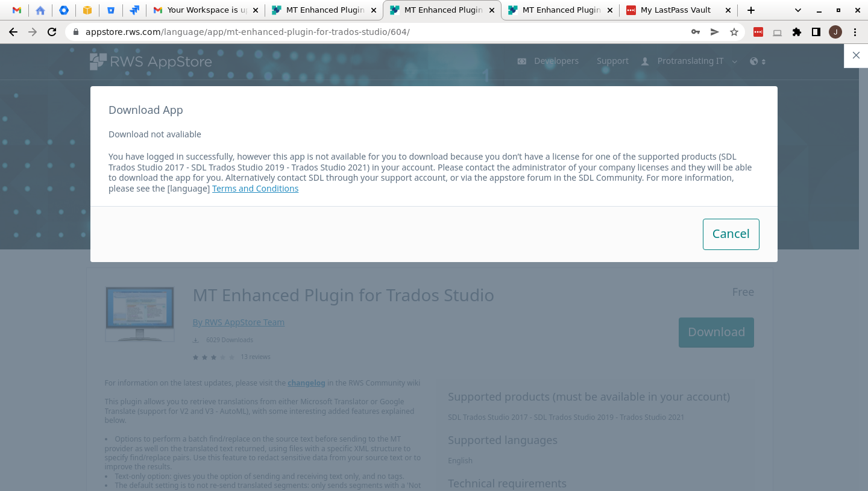Open the password key icon in address bar
Viewport: 868px width, 491px height.
coord(695,32)
